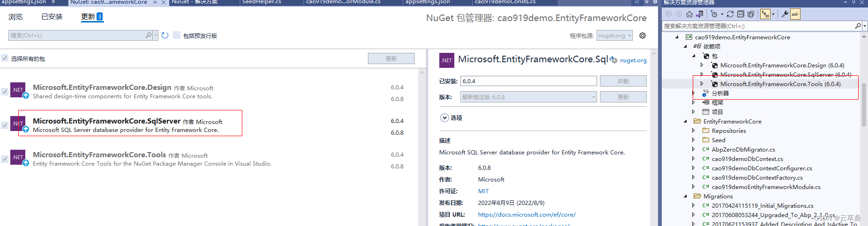Select Microsoft.EntityFrameworkCore.Design package row
Image resolution: width=868 pixels, height=226 pixels.
(209, 92)
